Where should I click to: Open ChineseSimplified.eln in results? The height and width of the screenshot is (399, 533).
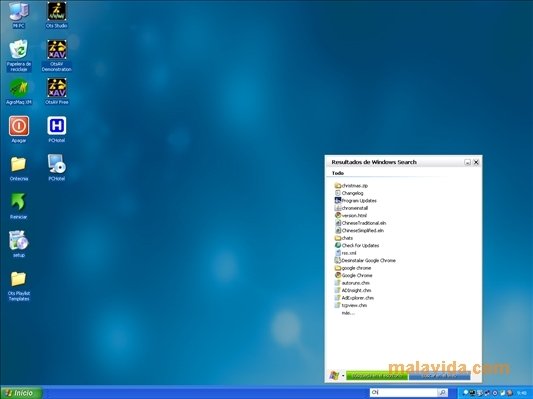click(x=359, y=230)
